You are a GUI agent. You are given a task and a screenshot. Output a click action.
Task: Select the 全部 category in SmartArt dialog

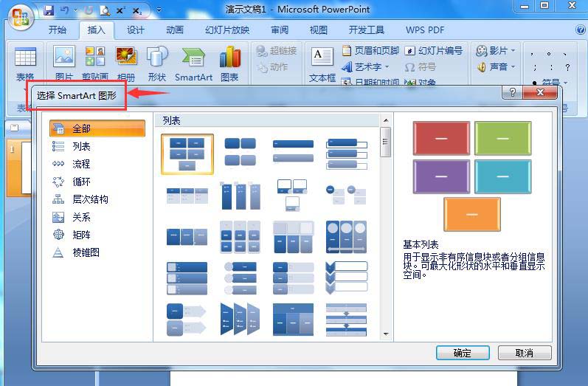97,128
